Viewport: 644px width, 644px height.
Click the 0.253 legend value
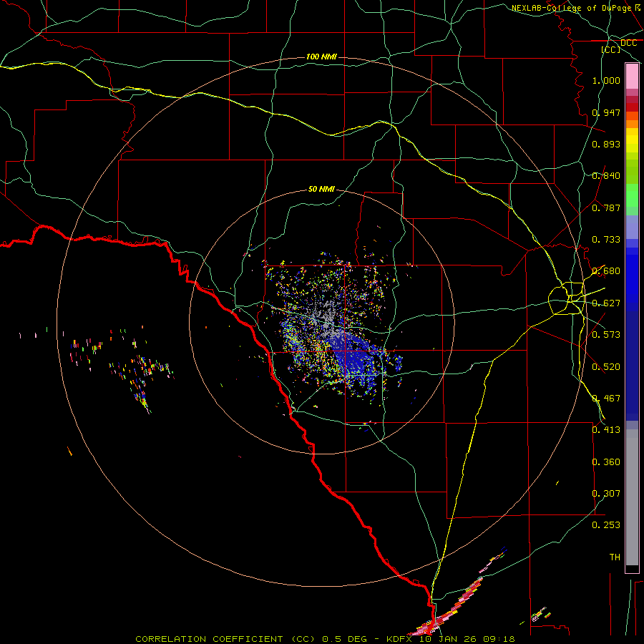[606, 525]
